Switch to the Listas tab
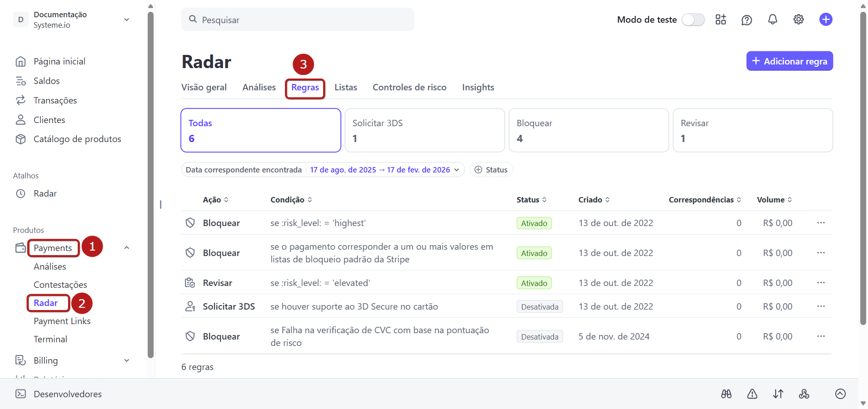 click(346, 87)
